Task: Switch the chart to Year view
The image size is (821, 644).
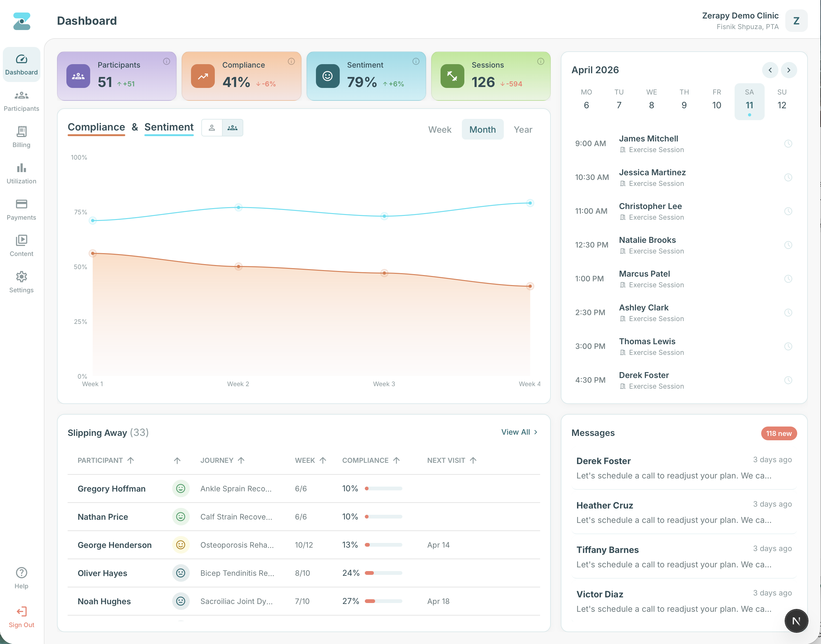Action: click(523, 129)
